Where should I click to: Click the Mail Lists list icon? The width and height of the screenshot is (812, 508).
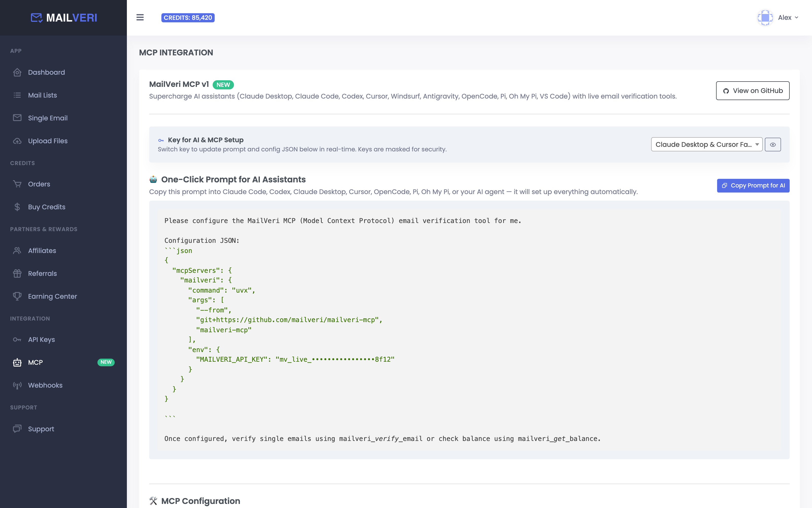(17, 95)
